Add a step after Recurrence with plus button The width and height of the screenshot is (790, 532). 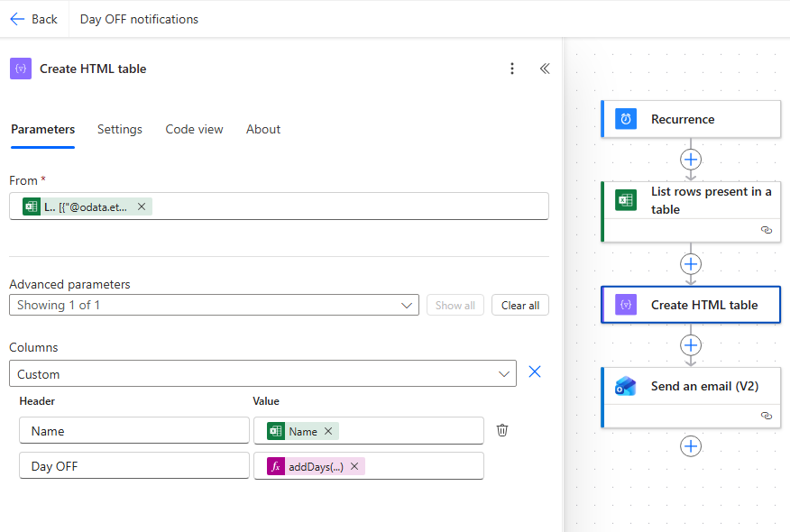[x=691, y=160]
